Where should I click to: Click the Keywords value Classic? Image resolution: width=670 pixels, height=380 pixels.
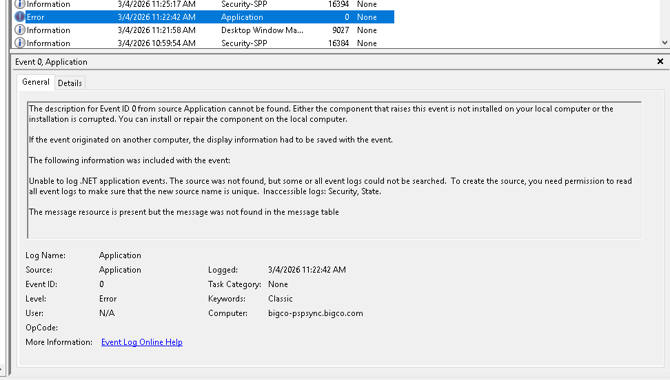tap(280, 298)
